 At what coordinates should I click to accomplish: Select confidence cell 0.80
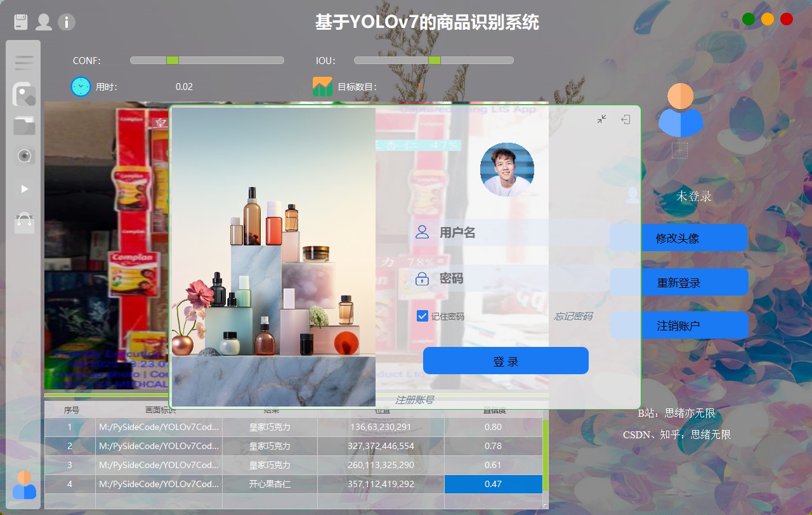493,427
